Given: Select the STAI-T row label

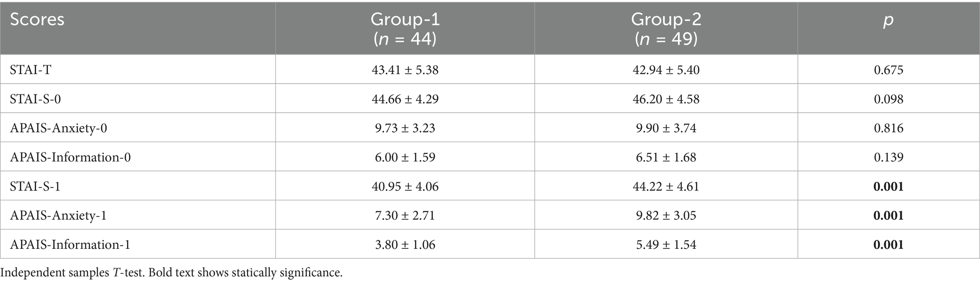Looking at the screenshot, I should click(31, 70).
